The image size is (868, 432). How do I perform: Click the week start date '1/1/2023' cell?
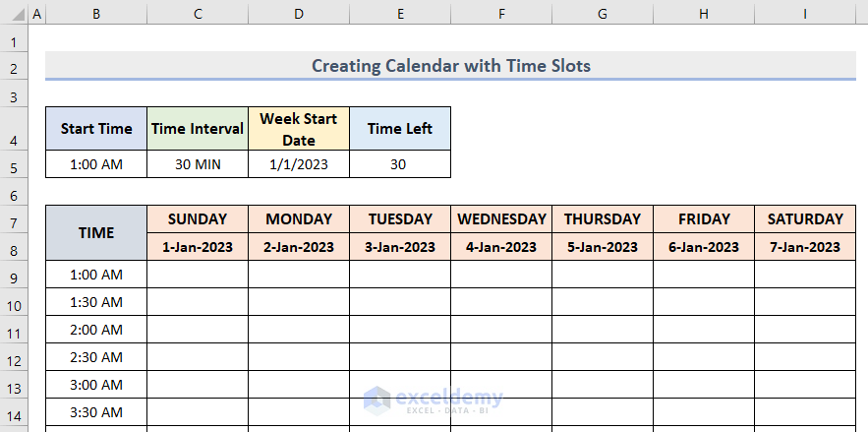[x=299, y=164]
